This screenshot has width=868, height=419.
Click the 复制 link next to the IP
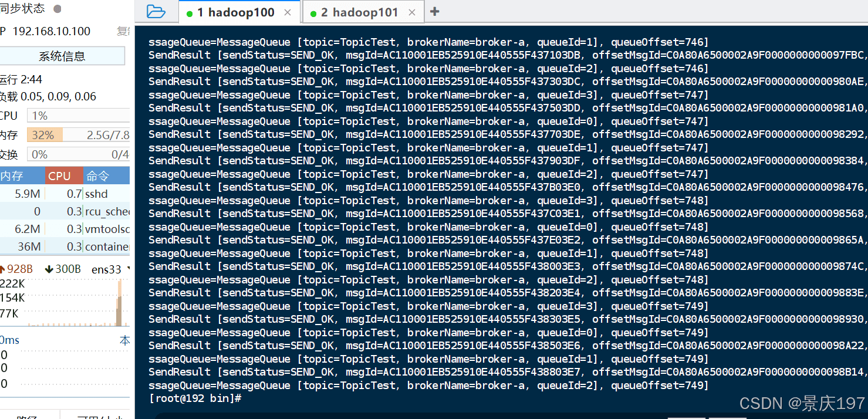[x=123, y=32]
